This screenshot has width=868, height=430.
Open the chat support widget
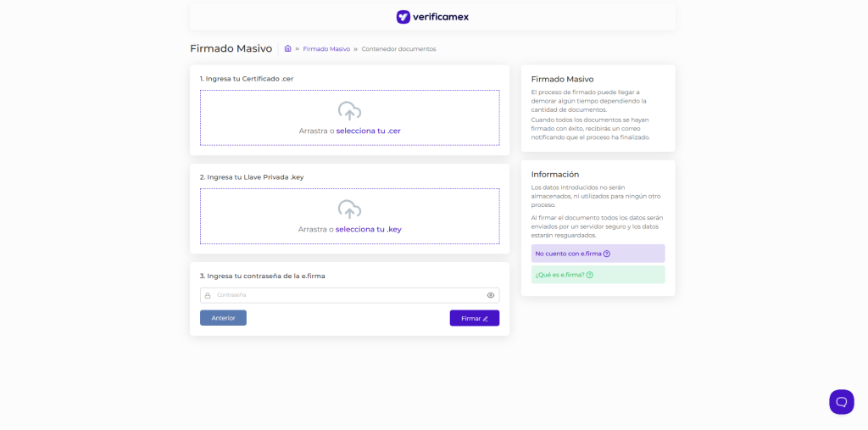pyautogui.click(x=841, y=401)
